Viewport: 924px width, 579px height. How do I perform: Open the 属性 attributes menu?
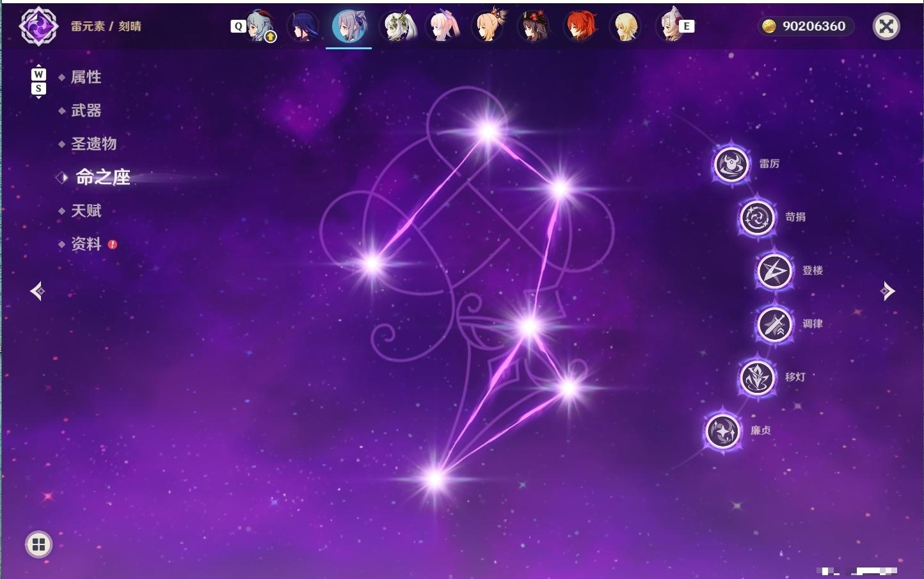(86, 77)
